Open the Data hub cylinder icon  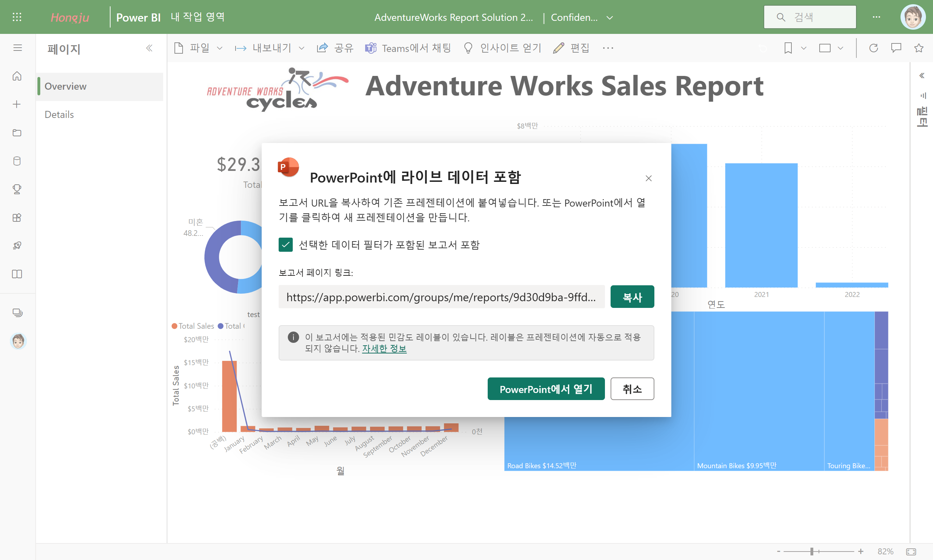[x=17, y=161]
